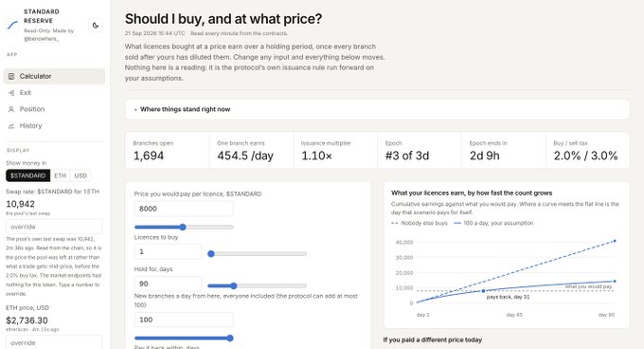Open the Calculator page
The height and width of the screenshot is (349, 644).
tap(54, 77)
